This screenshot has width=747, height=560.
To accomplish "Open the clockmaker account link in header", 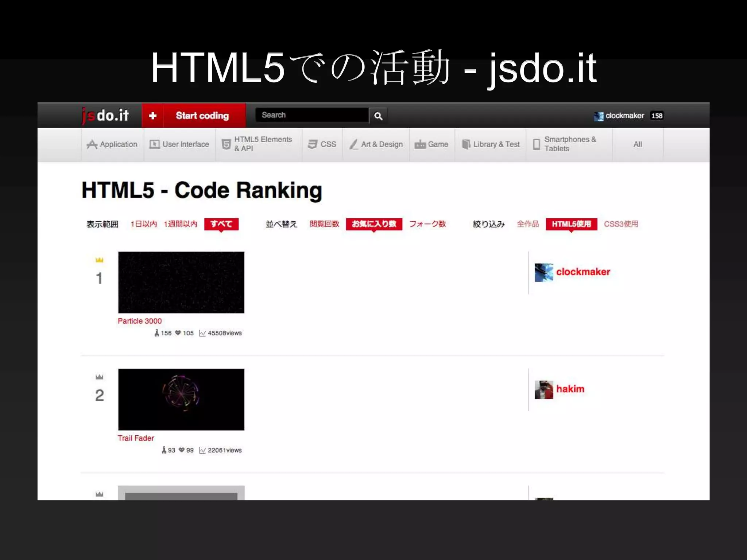I will (x=625, y=116).
